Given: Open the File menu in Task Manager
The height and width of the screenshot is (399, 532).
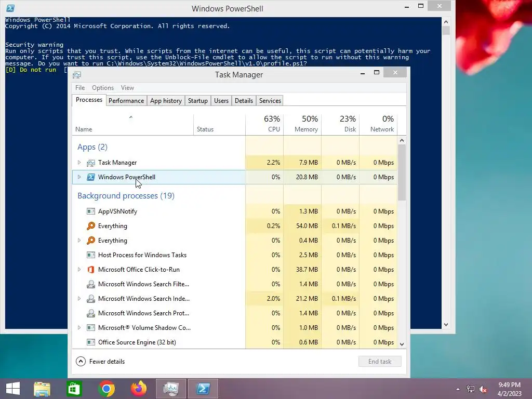Looking at the screenshot, I should coord(80,88).
